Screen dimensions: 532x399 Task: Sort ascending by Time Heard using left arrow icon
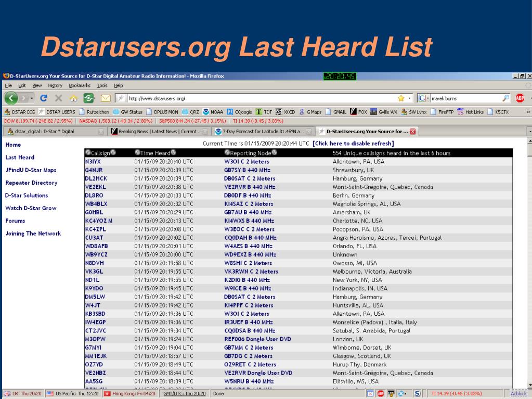(137, 152)
